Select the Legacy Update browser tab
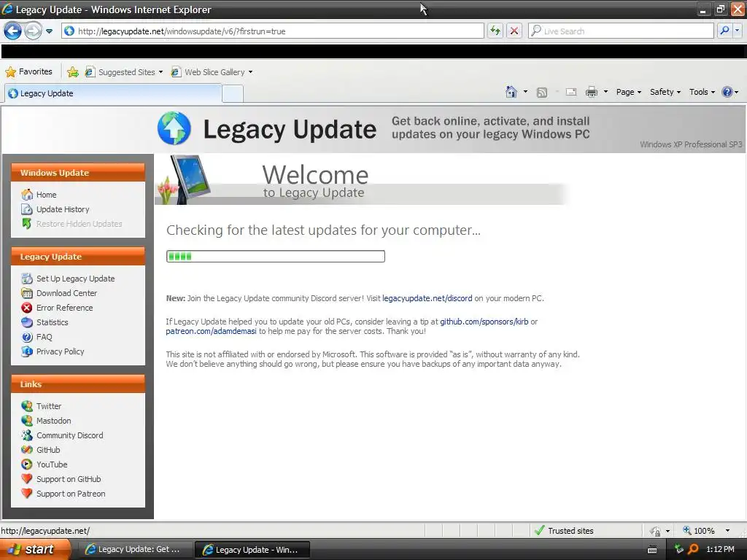The width and height of the screenshot is (747, 560). (113, 93)
